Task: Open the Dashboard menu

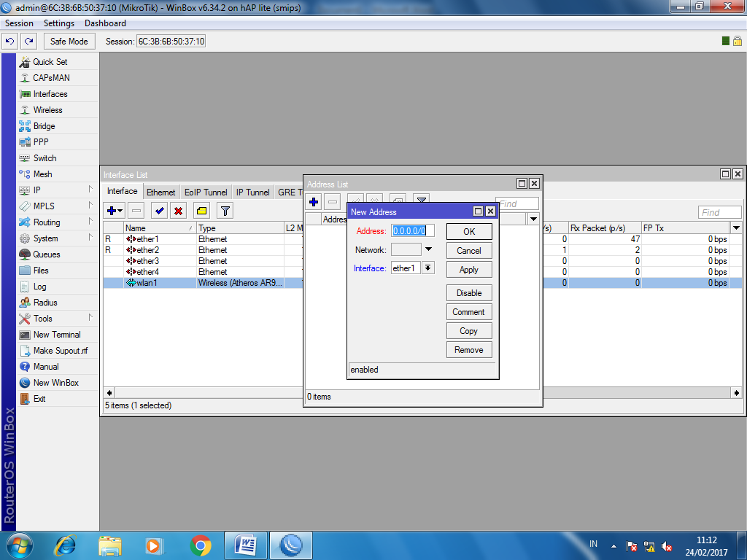Action: coord(105,23)
